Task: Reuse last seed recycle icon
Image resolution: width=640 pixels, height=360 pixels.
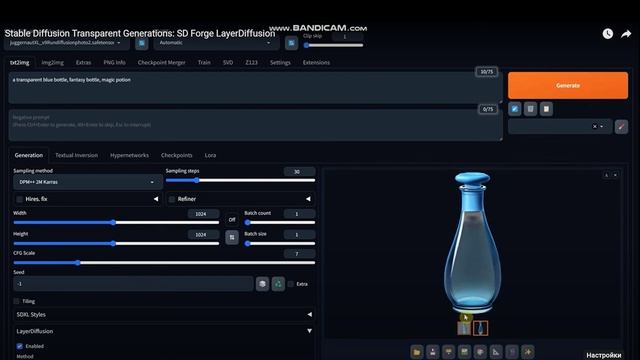Action: pyautogui.click(x=278, y=284)
